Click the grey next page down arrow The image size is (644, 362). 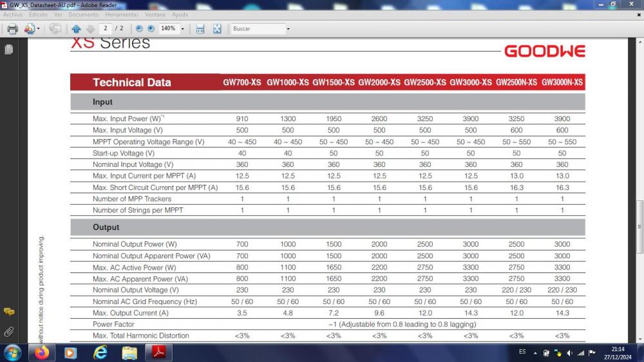90,29
